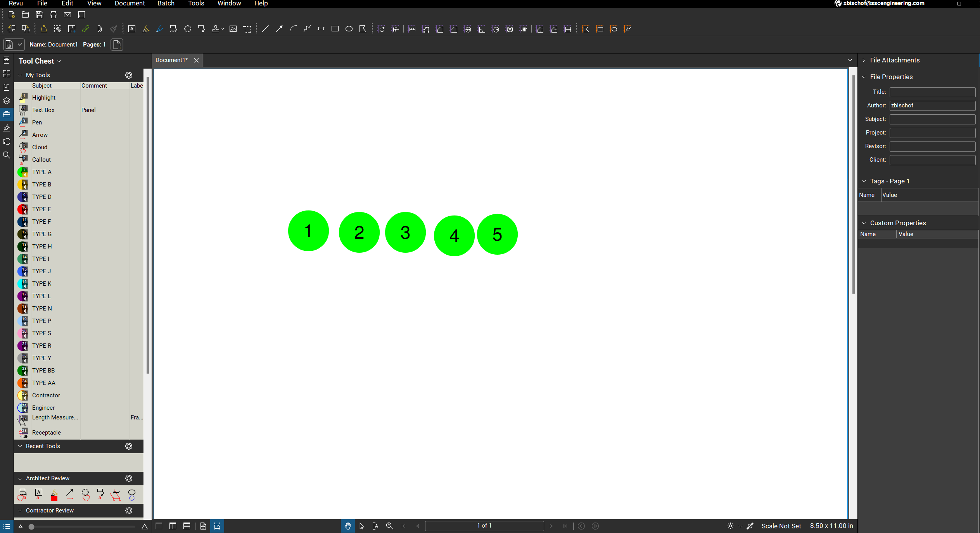Select the Ellipse shape tool
The image size is (980, 533).
349,29
